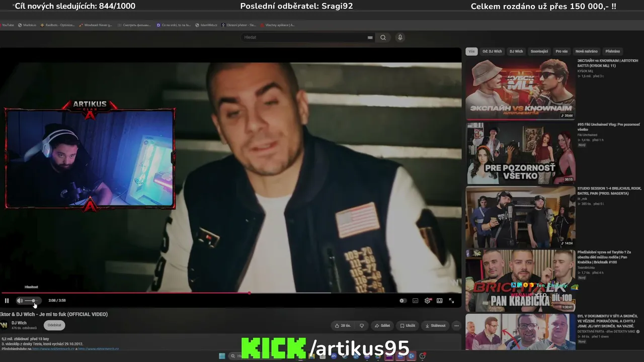Open the PRE POZORNOSŤ VŠETKO video thumbnail

click(x=520, y=153)
